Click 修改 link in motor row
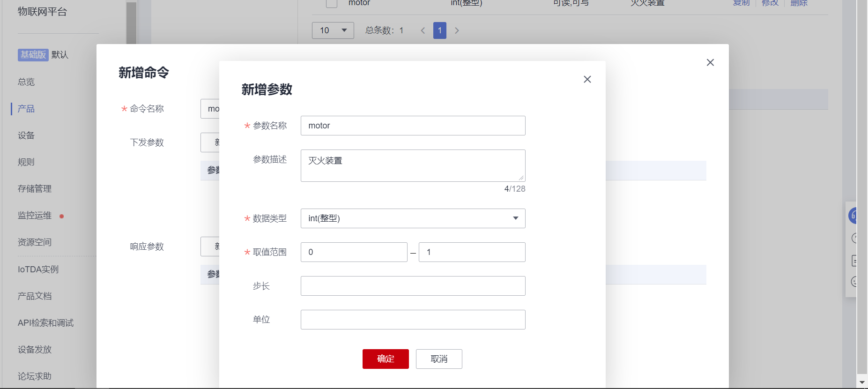This screenshot has height=389, width=868. (x=770, y=3)
